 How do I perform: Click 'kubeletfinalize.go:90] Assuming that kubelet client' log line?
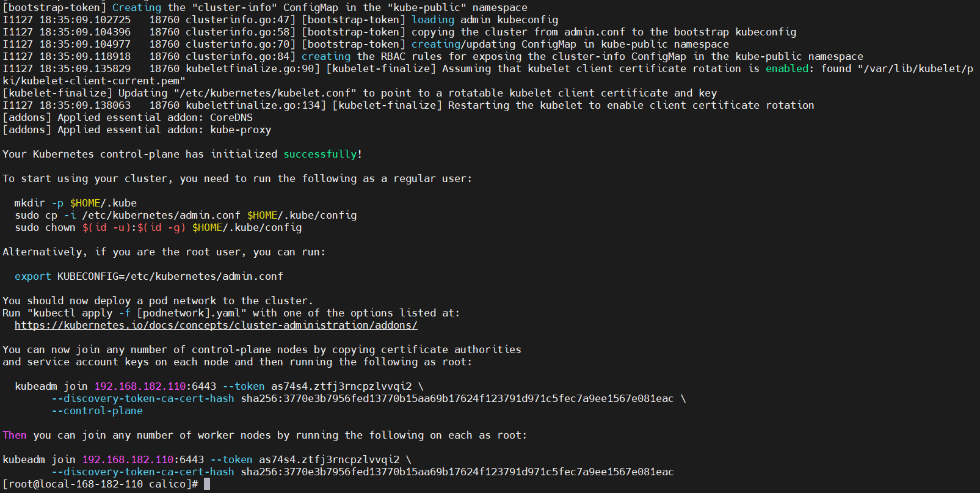(x=488, y=68)
